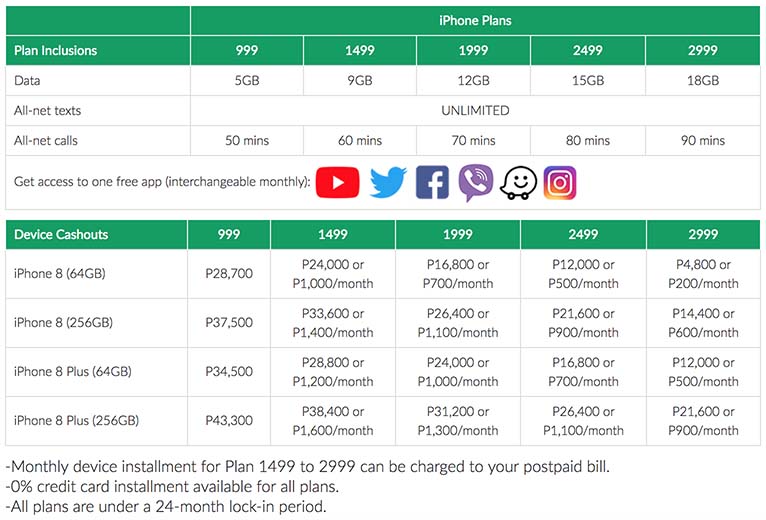Click the 24-month lock-in period note
Screen dimensions: 766x520
(x=166, y=506)
